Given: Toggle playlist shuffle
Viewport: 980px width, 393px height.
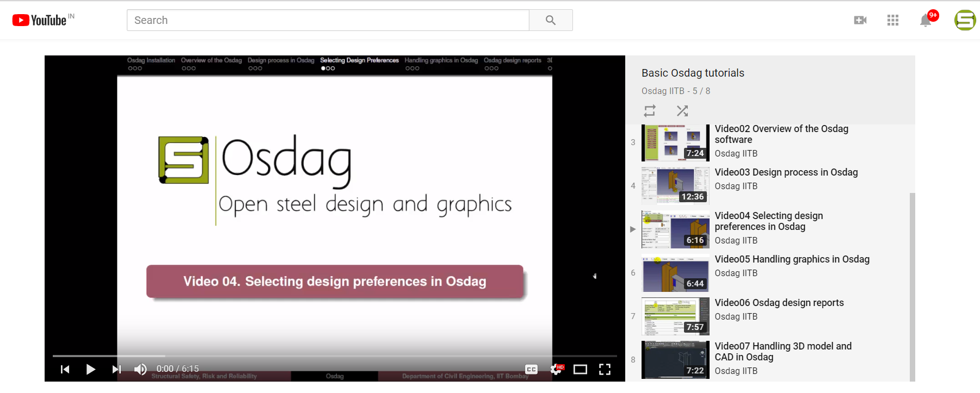Looking at the screenshot, I should click(x=682, y=111).
